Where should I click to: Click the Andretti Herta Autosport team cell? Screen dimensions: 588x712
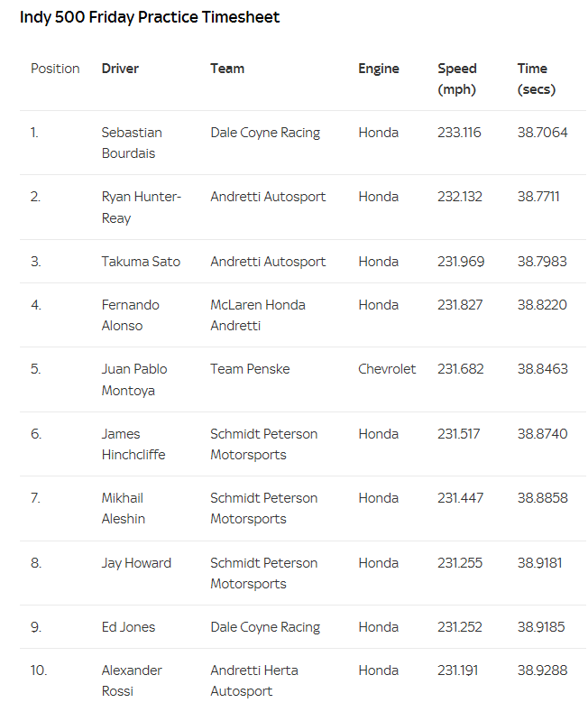254,680
